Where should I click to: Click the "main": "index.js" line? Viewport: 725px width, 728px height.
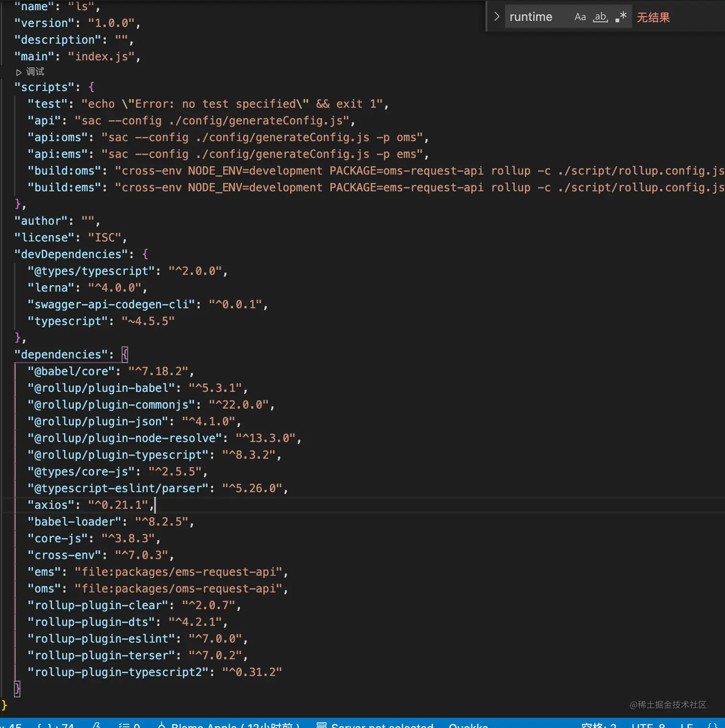pos(77,57)
